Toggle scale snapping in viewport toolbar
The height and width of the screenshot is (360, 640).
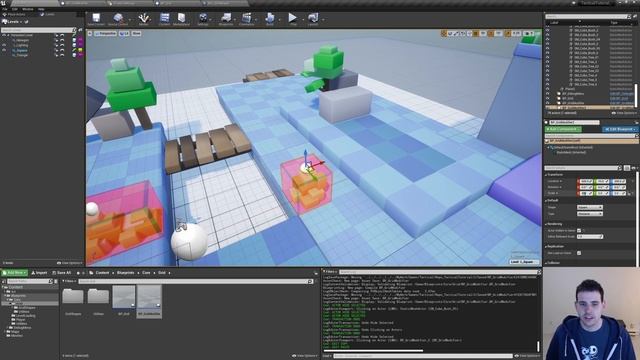508,33
